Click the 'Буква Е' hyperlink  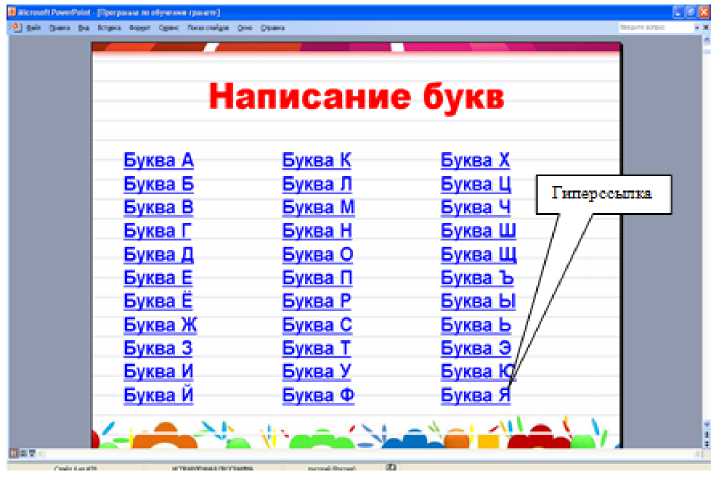pos(157,278)
